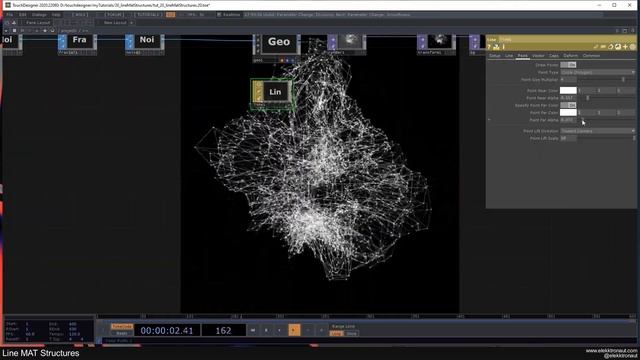Switch to the Common parameter page

click(591, 56)
